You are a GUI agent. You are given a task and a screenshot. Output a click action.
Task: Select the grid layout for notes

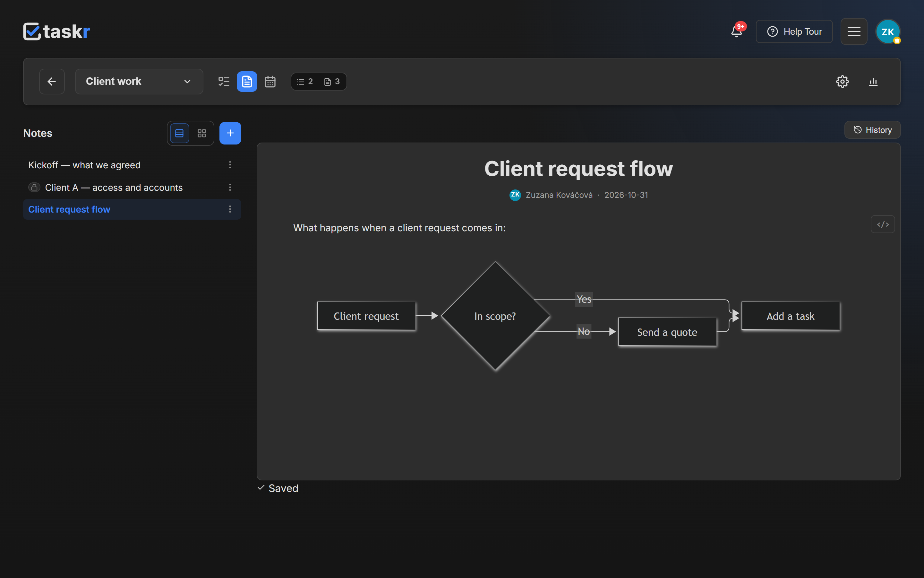point(201,133)
